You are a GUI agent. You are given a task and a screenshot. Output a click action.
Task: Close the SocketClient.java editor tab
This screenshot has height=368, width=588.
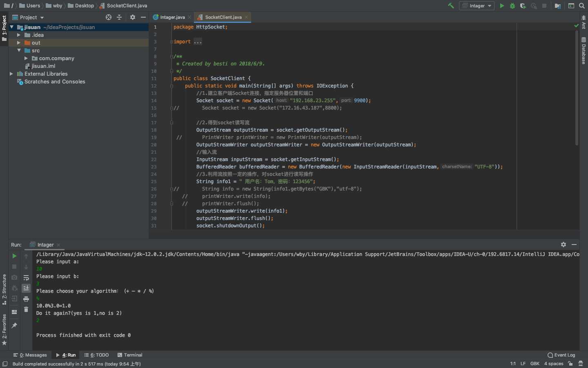point(246,17)
